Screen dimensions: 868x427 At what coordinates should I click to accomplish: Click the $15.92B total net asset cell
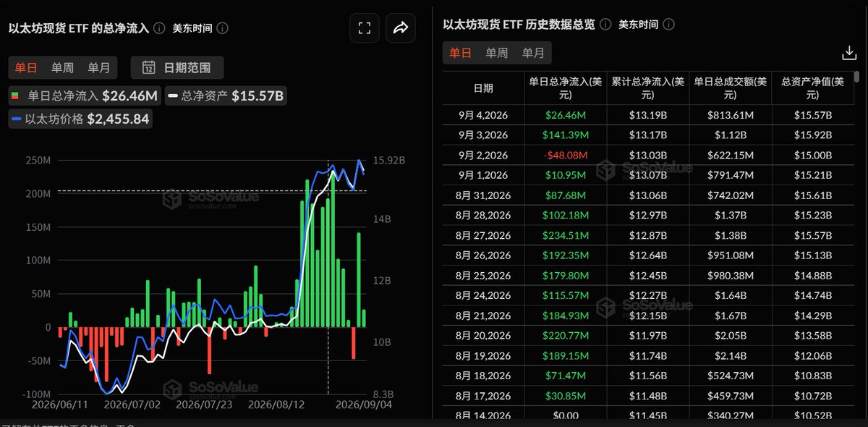(813, 135)
